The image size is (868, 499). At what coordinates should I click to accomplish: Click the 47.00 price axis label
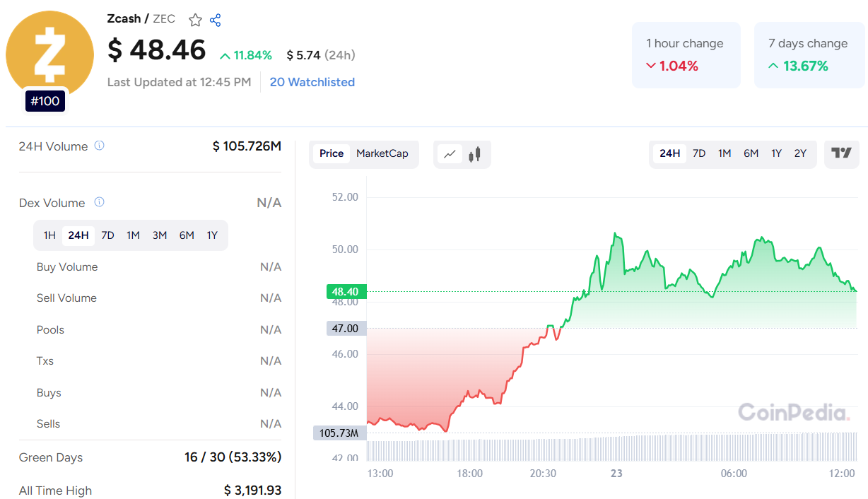point(346,328)
